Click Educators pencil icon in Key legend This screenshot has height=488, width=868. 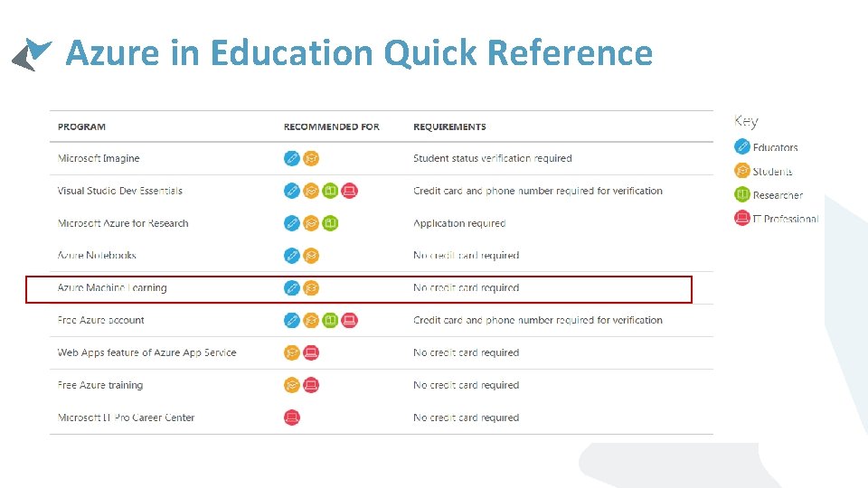coord(741,146)
